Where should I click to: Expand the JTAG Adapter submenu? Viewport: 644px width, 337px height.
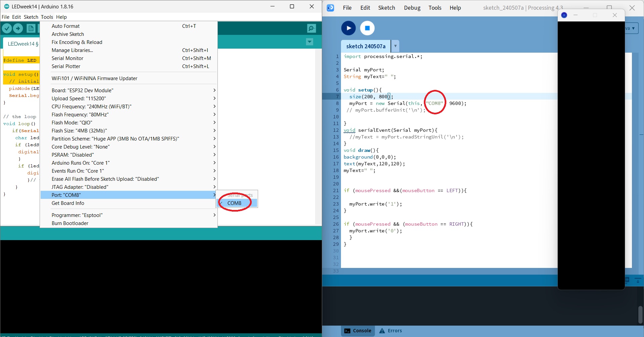[x=129, y=187]
